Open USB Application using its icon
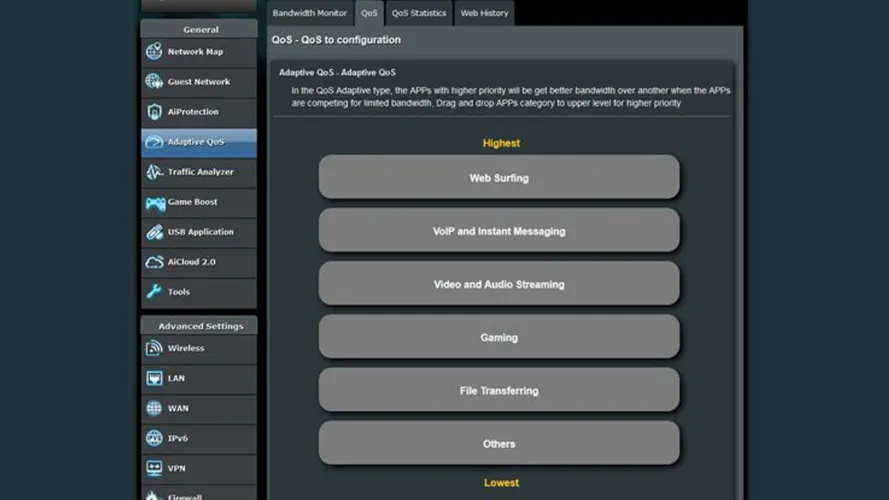Image resolution: width=889 pixels, height=500 pixels. 154,232
